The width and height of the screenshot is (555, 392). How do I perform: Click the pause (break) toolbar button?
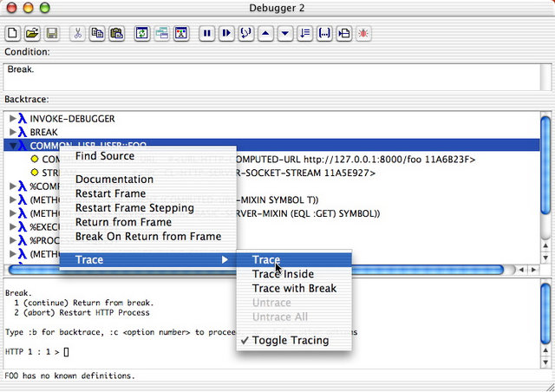coord(207,34)
